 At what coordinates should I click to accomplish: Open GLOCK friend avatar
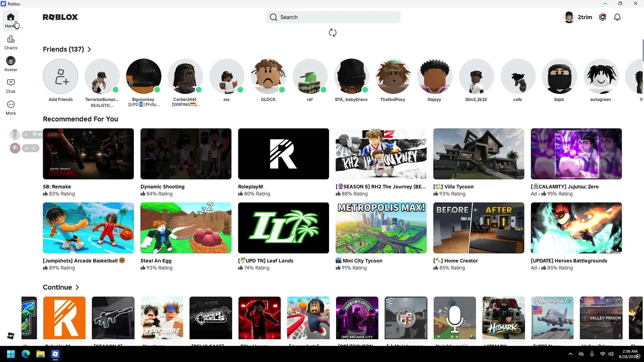(x=268, y=76)
